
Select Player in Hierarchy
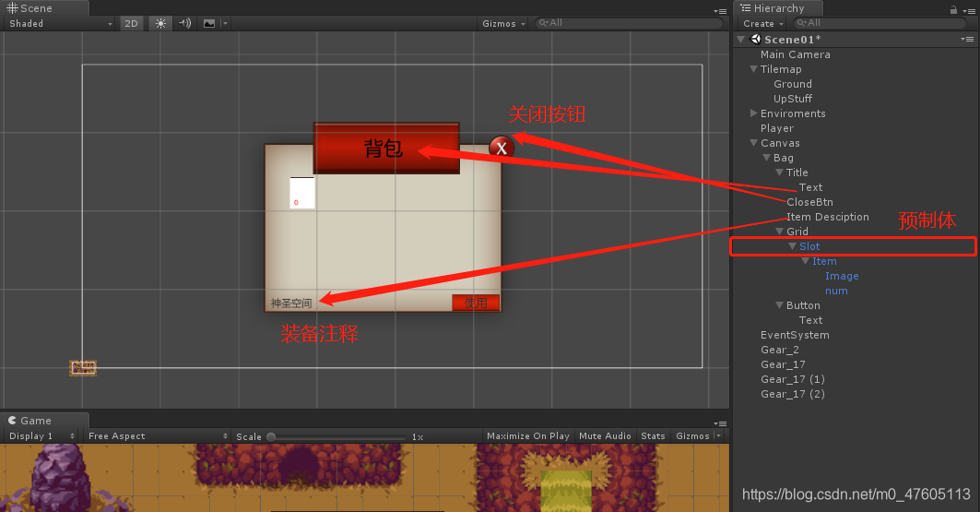tap(777, 128)
